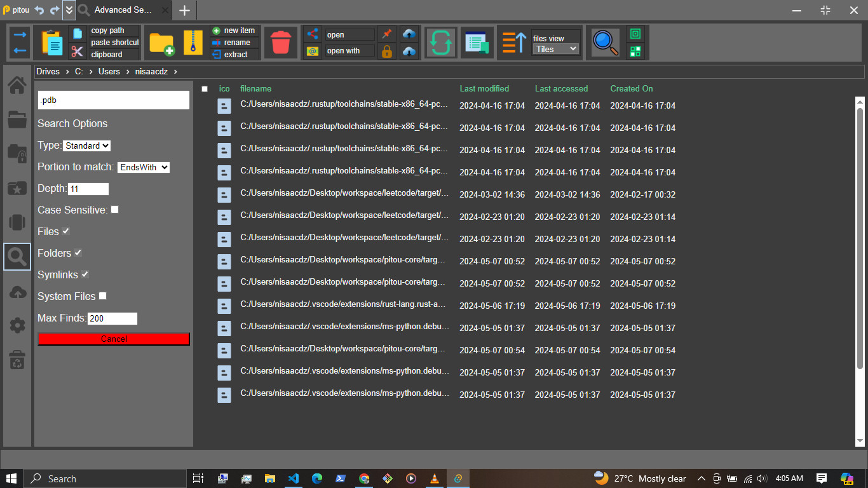Click the redo arrow in title bar
Viewport: 868px width, 488px height.
[x=55, y=10]
